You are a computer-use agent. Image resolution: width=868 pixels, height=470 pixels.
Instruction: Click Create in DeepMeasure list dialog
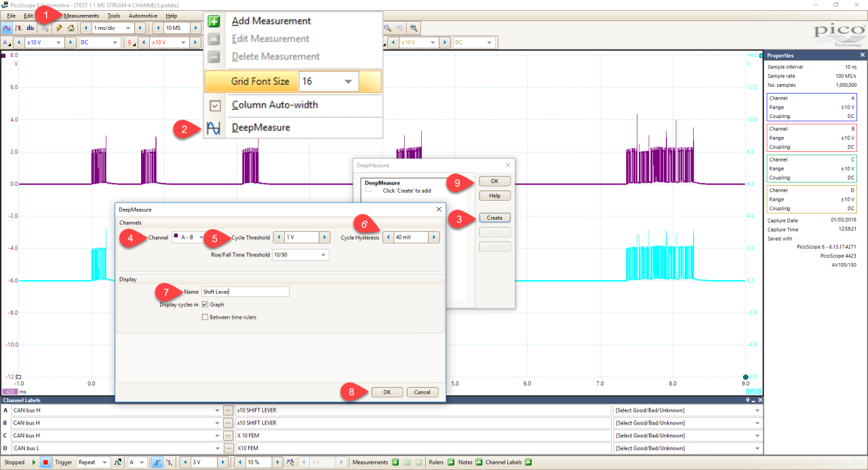[494, 218]
